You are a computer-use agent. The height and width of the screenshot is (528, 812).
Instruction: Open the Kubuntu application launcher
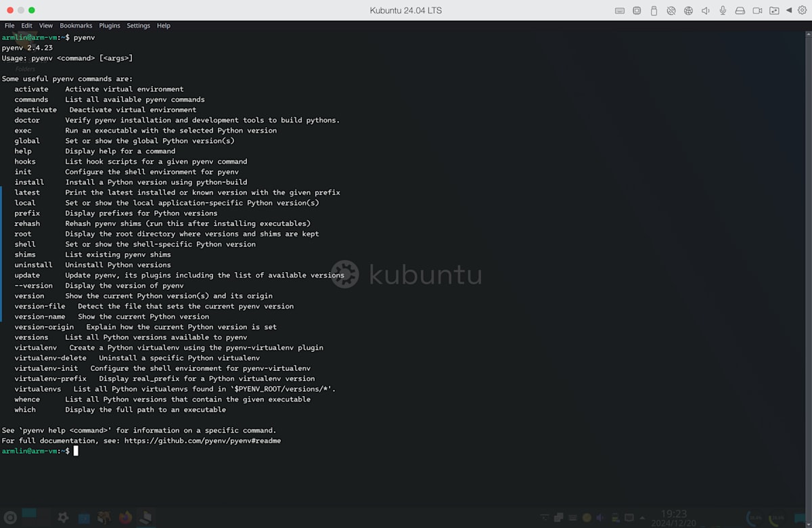[x=10, y=518]
